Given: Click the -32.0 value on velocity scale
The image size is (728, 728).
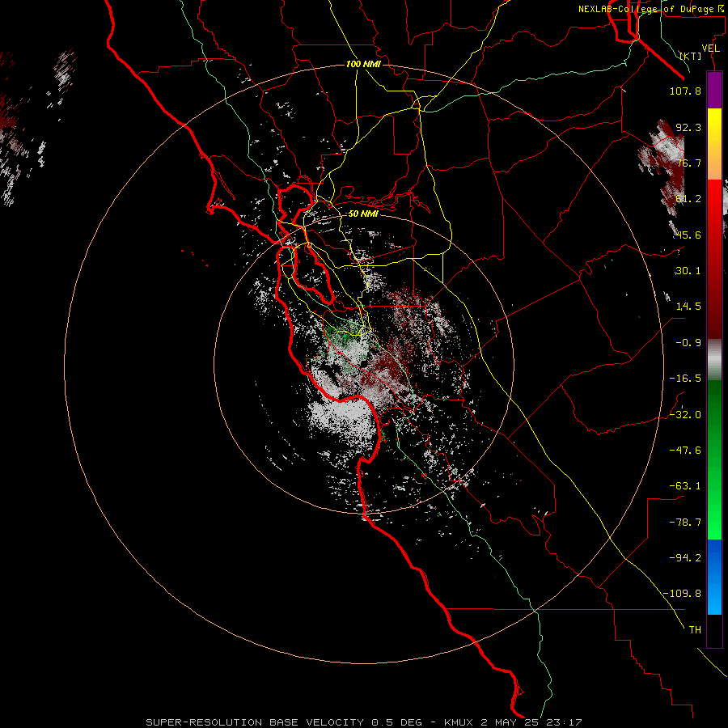Looking at the screenshot, I should [x=685, y=415].
